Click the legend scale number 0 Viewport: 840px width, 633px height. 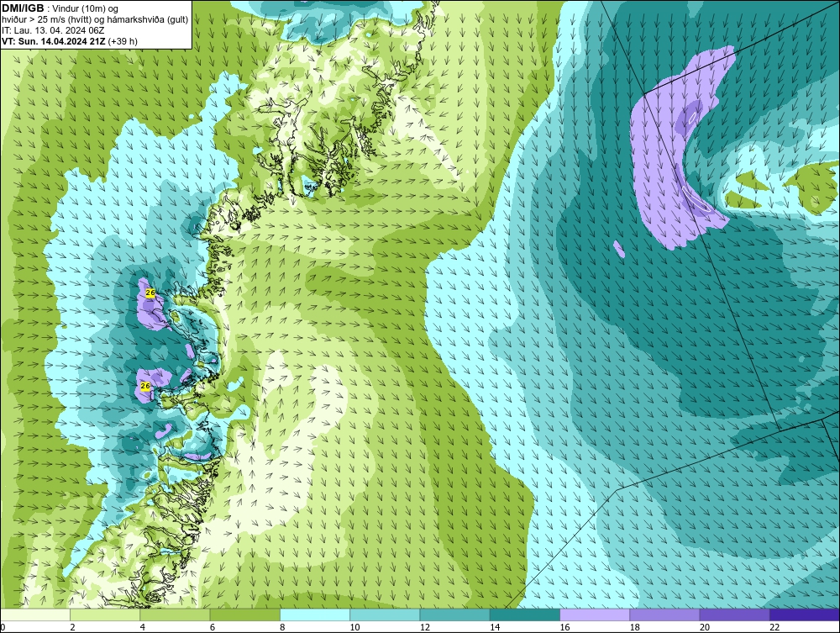(3, 628)
